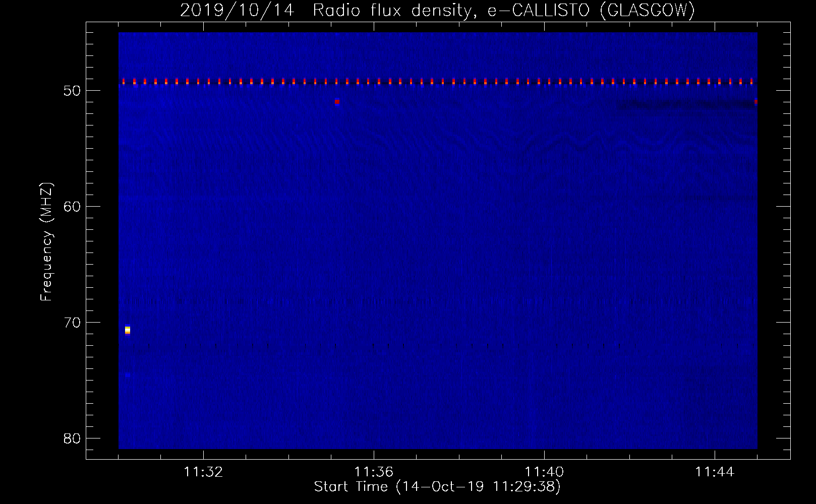This screenshot has width=816, height=504.
Task: Click the Frequency (MHZ) axis label
Action: point(46,242)
